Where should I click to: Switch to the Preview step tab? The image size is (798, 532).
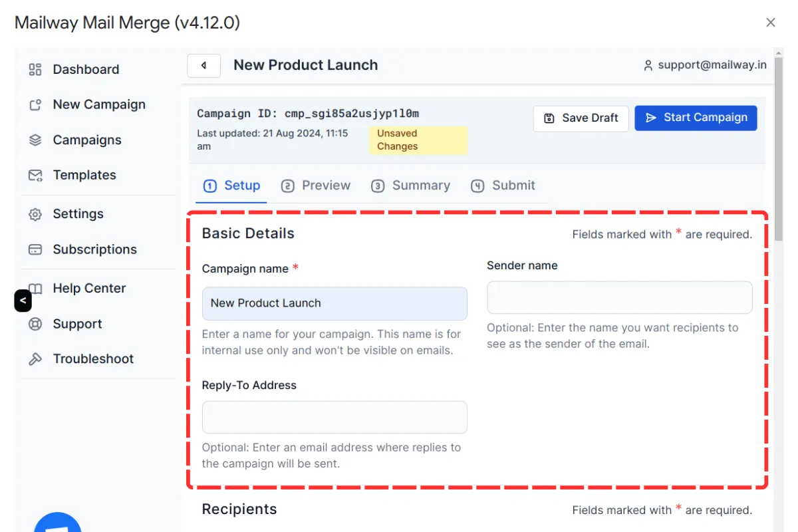(x=316, y=186)
